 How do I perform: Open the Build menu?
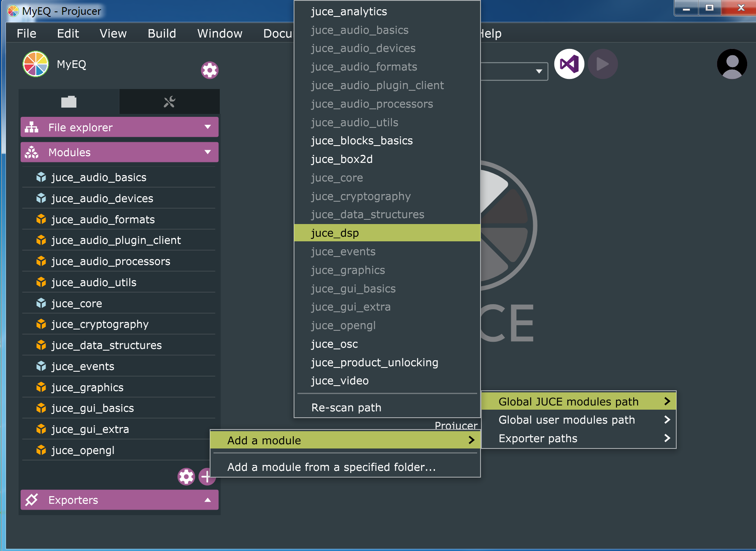click(x=162, y=33)
